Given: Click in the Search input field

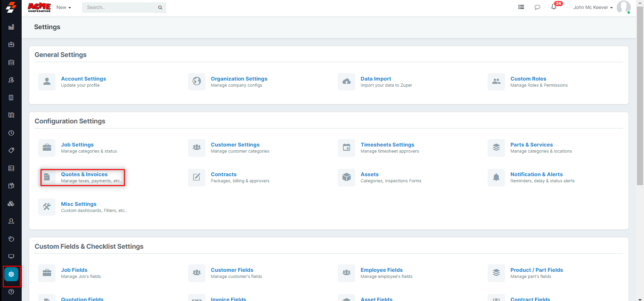Looking at the screenshot, I should click(120, 8).
